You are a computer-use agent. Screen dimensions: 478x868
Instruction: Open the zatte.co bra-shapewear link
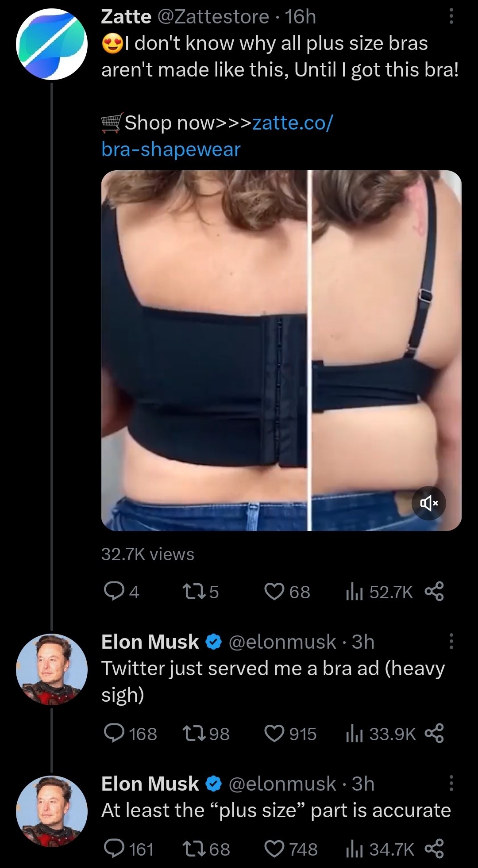point(217,136)
